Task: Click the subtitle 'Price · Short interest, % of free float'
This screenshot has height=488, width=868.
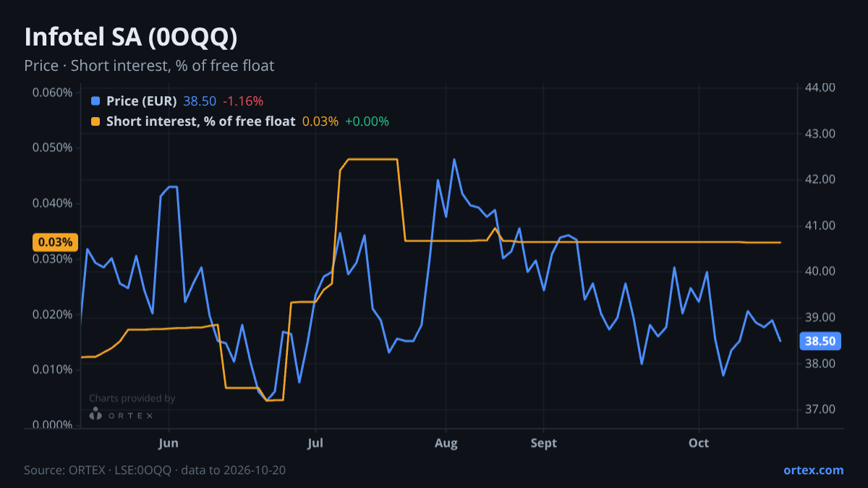Action: (x=149, y=66)
